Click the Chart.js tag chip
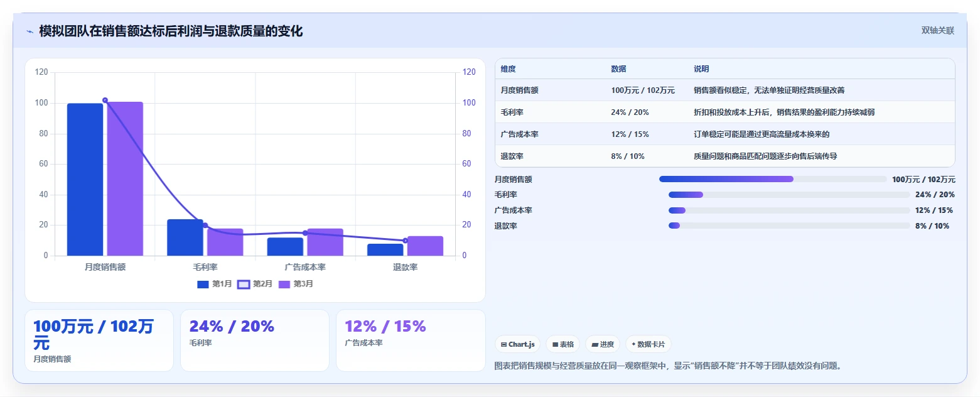Screen dimensions: 980x397 (x=517, y=344)
